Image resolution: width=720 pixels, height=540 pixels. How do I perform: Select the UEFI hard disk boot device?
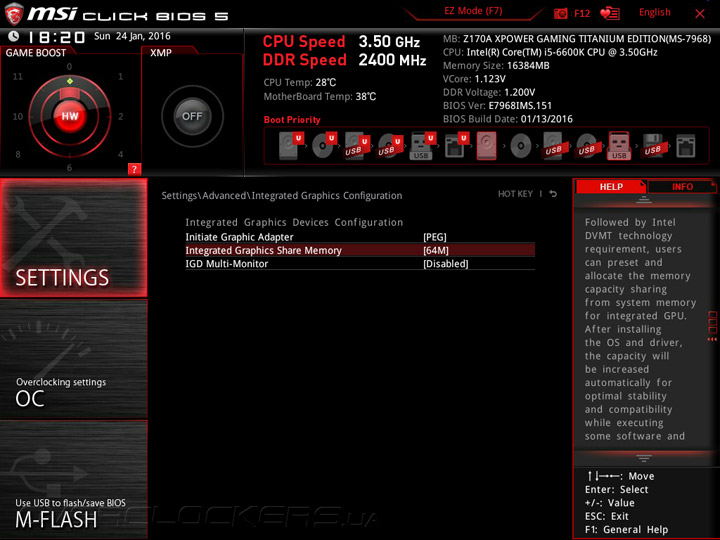tap(291, 146)
